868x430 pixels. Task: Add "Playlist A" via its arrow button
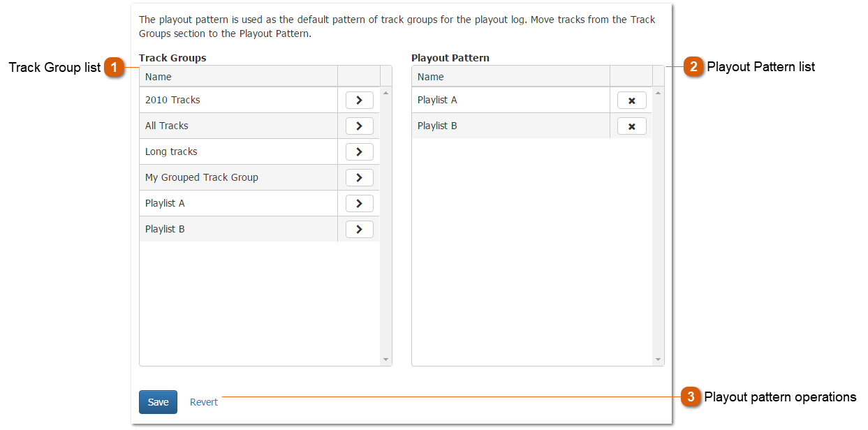click(359, 203)
